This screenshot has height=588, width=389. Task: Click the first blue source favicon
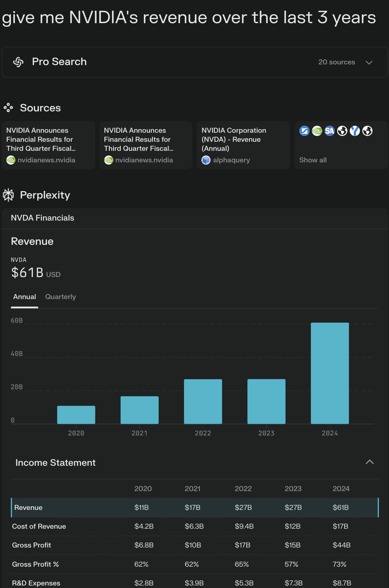[x=304, y=131]
